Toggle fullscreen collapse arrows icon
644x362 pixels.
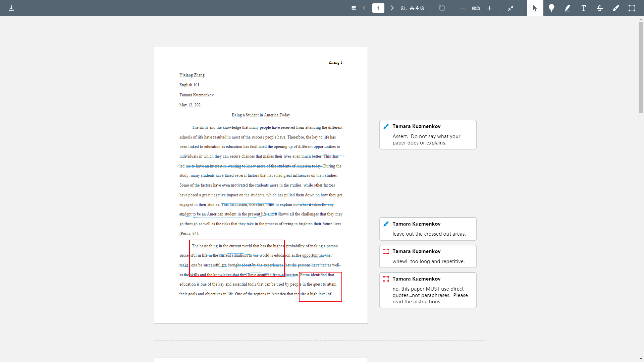tap(511, 8)
